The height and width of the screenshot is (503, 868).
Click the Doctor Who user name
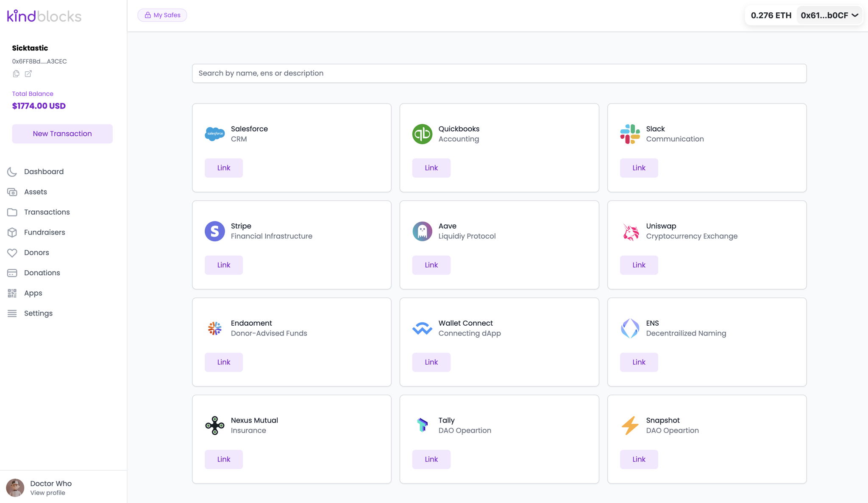[51, 483]
